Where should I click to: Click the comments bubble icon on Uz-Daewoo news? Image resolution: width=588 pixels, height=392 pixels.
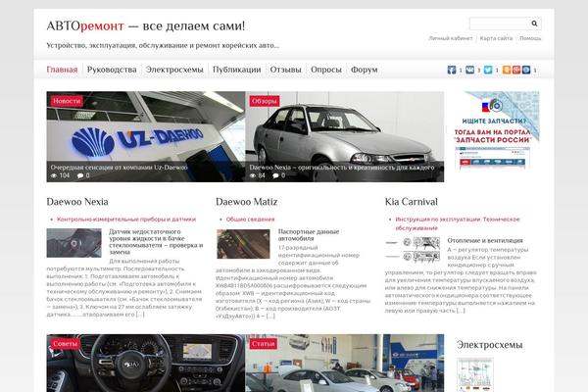pos(80,175)
